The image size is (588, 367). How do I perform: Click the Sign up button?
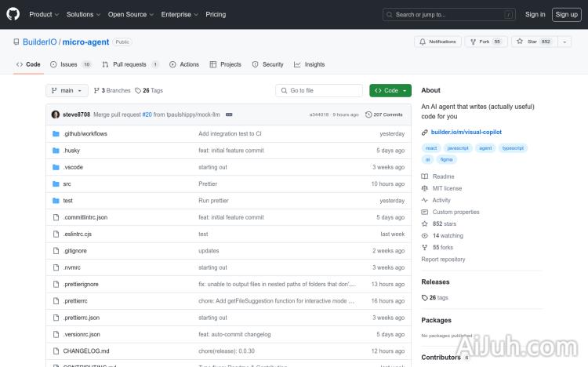pyautogui.click(x=565, y=14)
